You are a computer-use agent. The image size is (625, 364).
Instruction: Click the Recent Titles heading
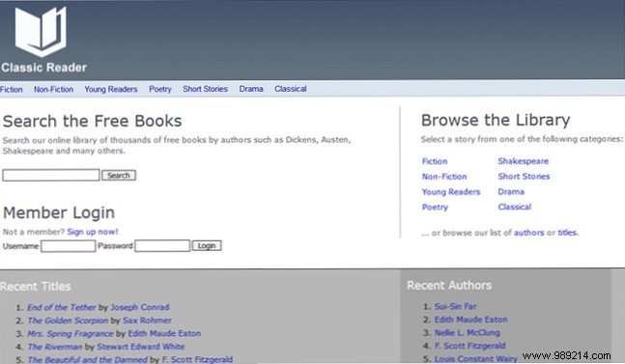(x=36, y=287)
